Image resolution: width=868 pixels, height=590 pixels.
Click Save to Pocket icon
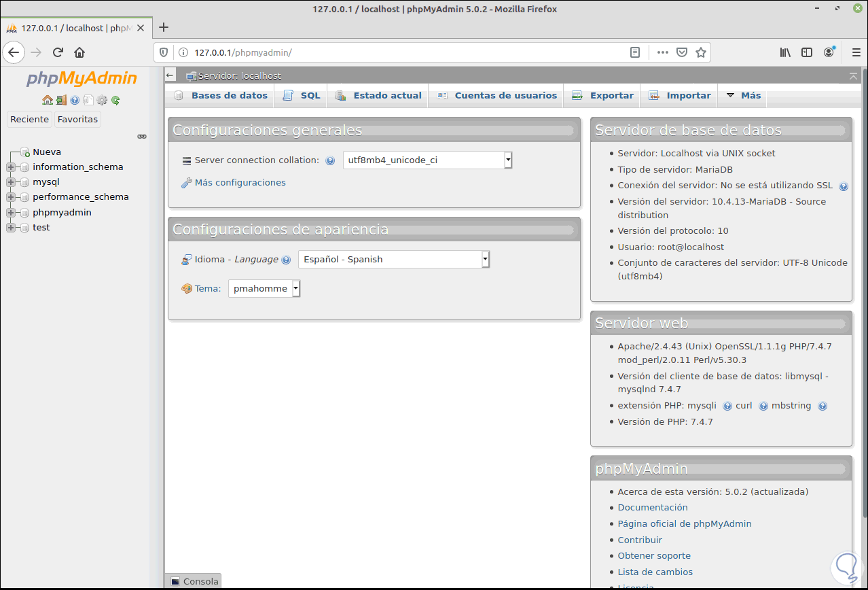click(682, 52)
